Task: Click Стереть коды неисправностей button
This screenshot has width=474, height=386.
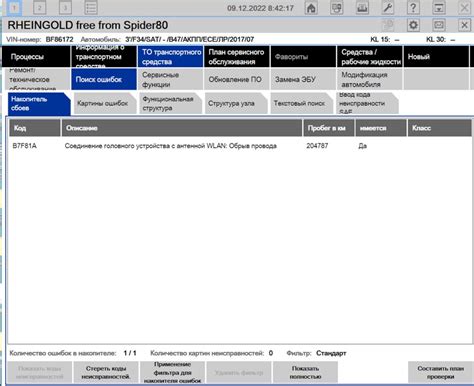Action: click(106, 372)
